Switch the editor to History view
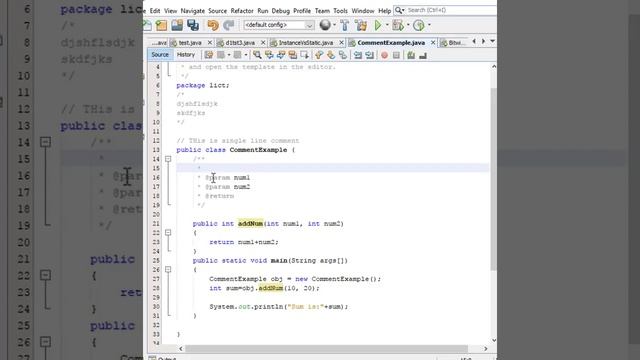 tap(186, 55)
